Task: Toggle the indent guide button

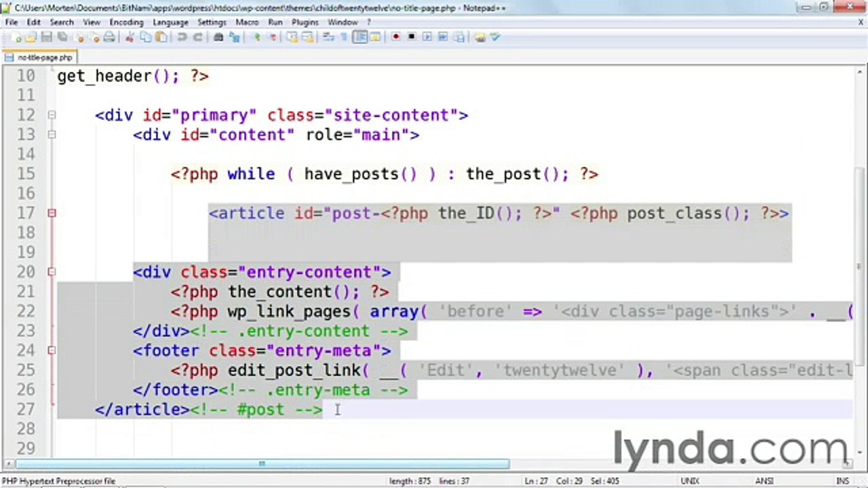Action: click(x=359, y=37)
